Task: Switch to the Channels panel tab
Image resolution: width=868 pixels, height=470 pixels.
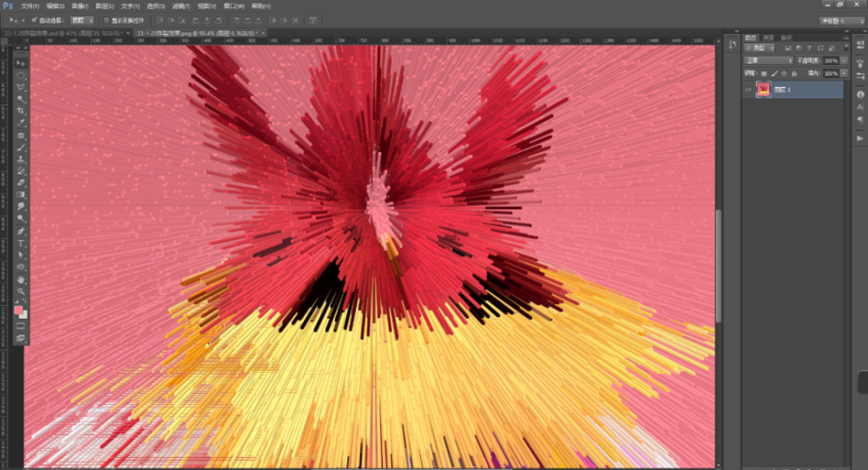Action: tap(768, 37)
